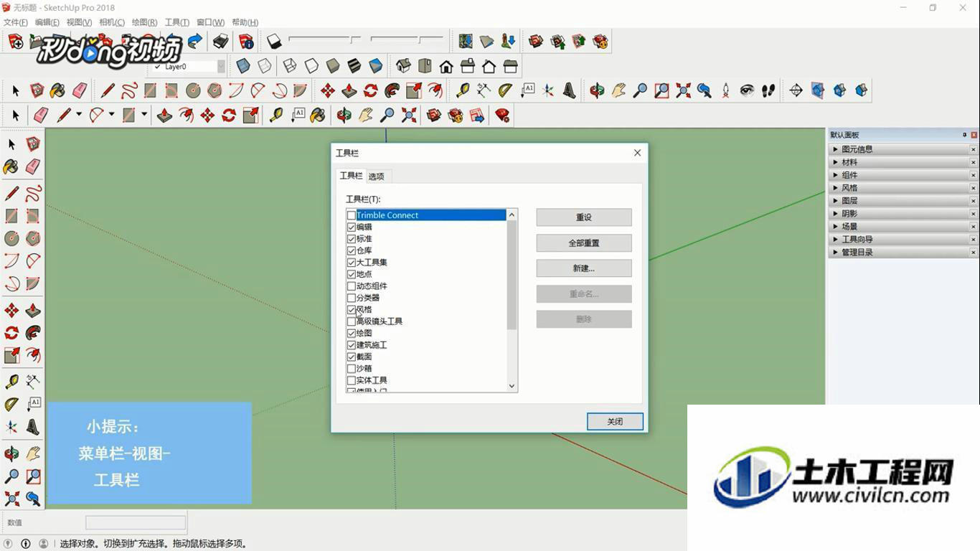The width and height of the screenshot is (980, 551).
Task: Select the Offset tool in left toolbar
Action: tap(33, 356)
